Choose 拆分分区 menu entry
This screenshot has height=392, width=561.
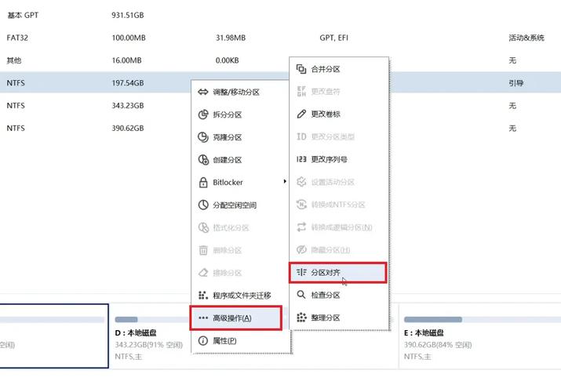(240, 114)
